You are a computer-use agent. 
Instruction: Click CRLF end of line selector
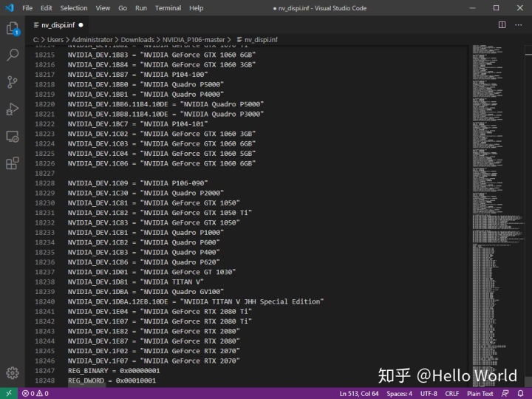click(452, 394)
